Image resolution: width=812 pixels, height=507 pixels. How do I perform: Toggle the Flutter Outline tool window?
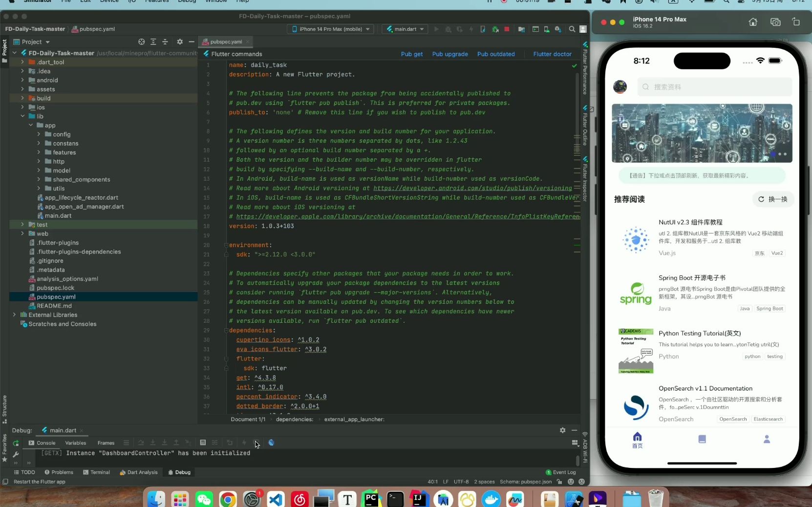click(x=585, y=126)
